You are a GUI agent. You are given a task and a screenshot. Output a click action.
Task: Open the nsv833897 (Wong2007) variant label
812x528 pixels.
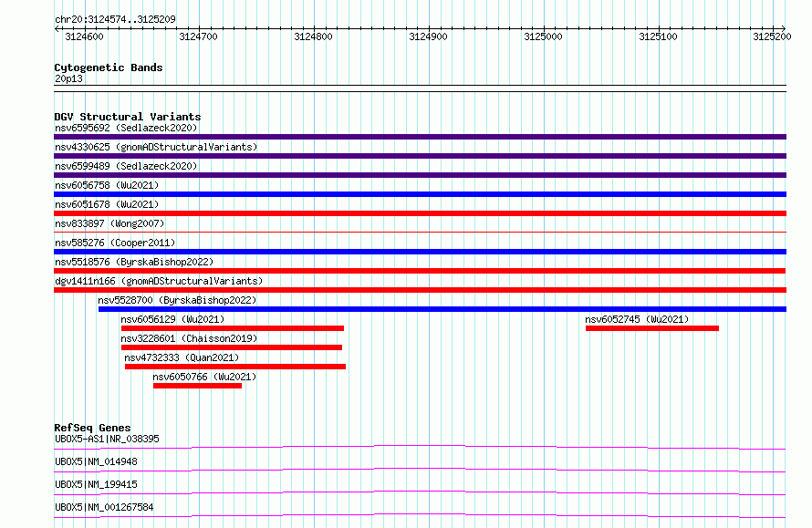(109, 223)
